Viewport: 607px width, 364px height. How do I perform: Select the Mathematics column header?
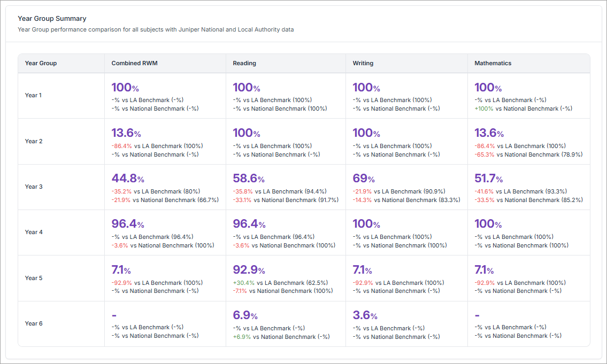(x=493, y=63)
